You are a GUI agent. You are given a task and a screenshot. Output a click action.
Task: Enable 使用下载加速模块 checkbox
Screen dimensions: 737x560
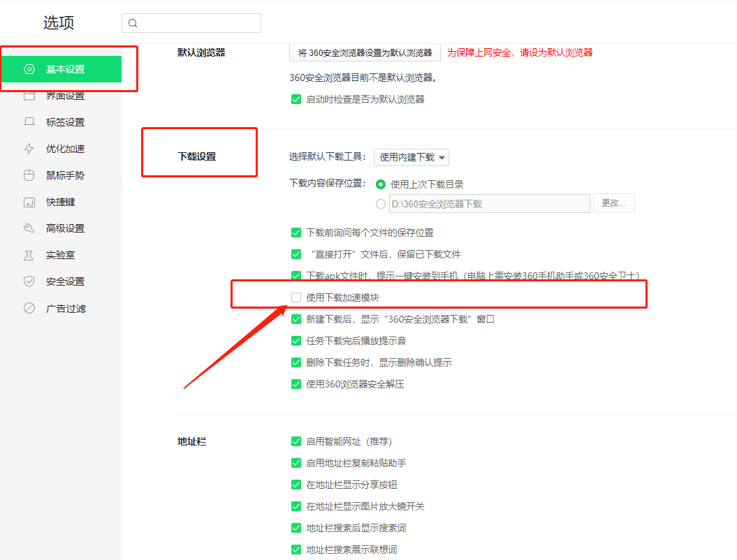[296, 297]
